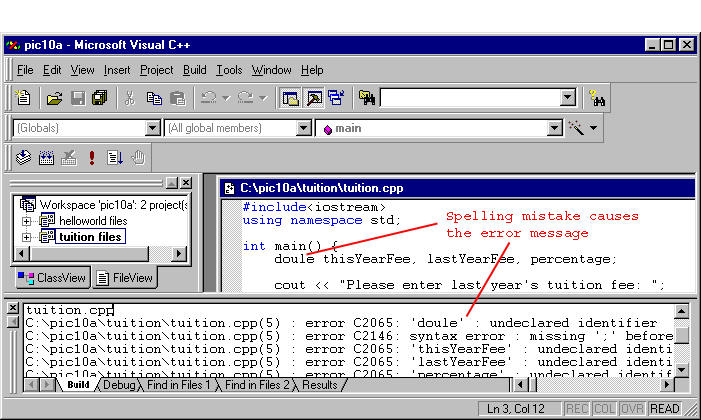Select the Debug output tab
Screen dimensions: 701x420
click(x=119, y=385)
